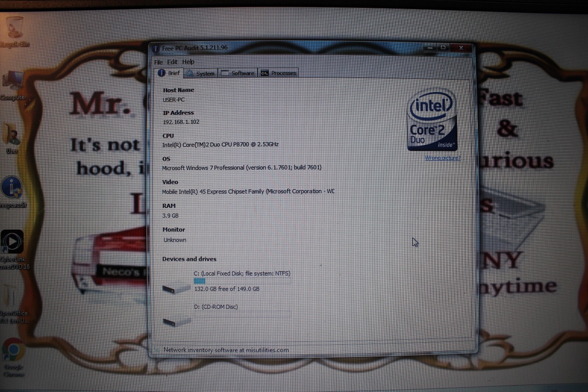588x392 pixels.
Task: Click the 'D: (CD-ROM Disc)' label
Action: [x=216, y=307]
